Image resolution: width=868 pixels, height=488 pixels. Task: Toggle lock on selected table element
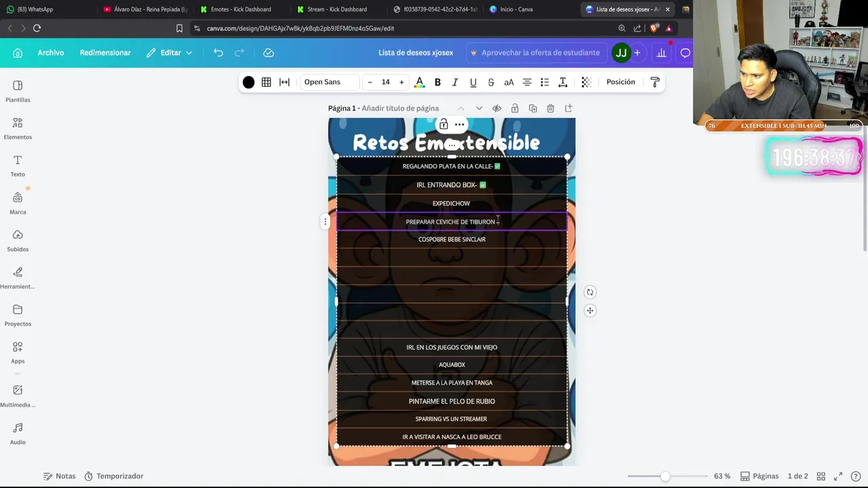tap(443, 125)
